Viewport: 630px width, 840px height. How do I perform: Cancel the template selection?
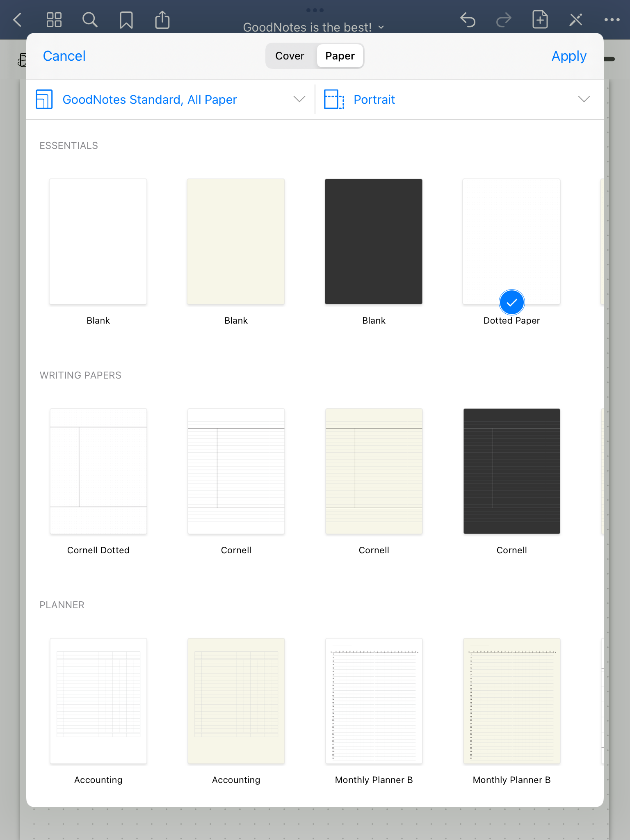click(x=64, y=56)
